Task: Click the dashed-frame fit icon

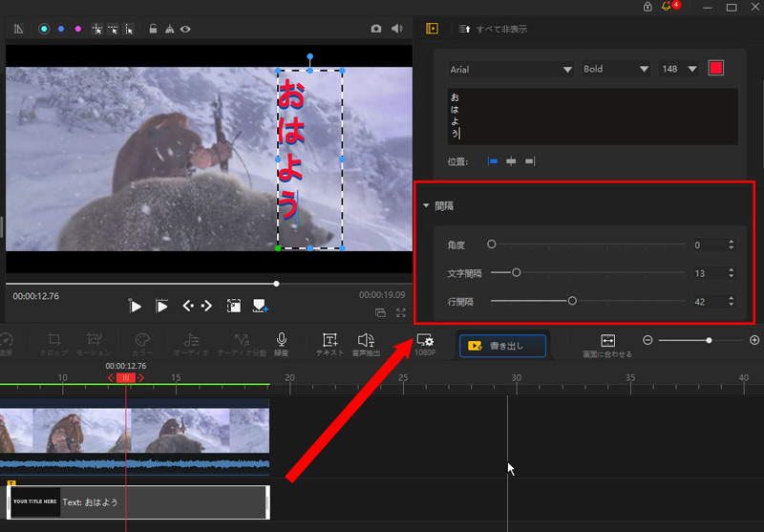Action: [x=234, y=306]
